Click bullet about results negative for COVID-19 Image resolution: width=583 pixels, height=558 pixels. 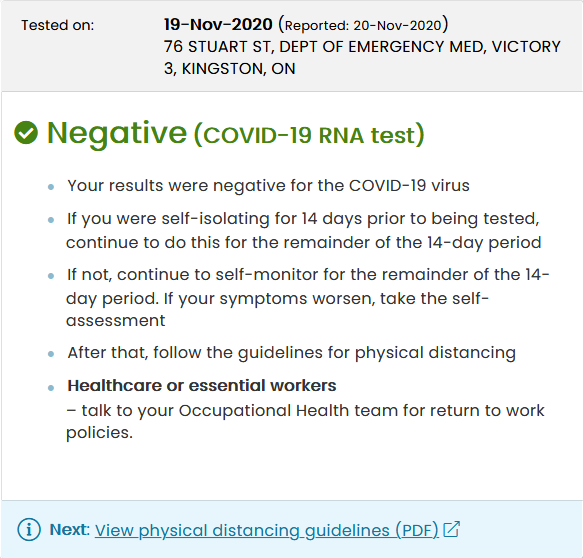click(x=268, y=186)
